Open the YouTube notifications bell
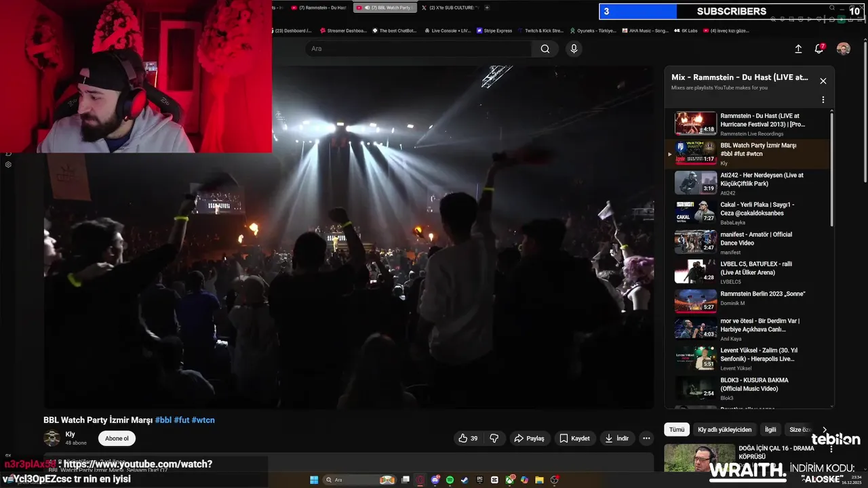The height and width of the screenshot is (488, 868). pyautogui.click(x=819, y=49)
